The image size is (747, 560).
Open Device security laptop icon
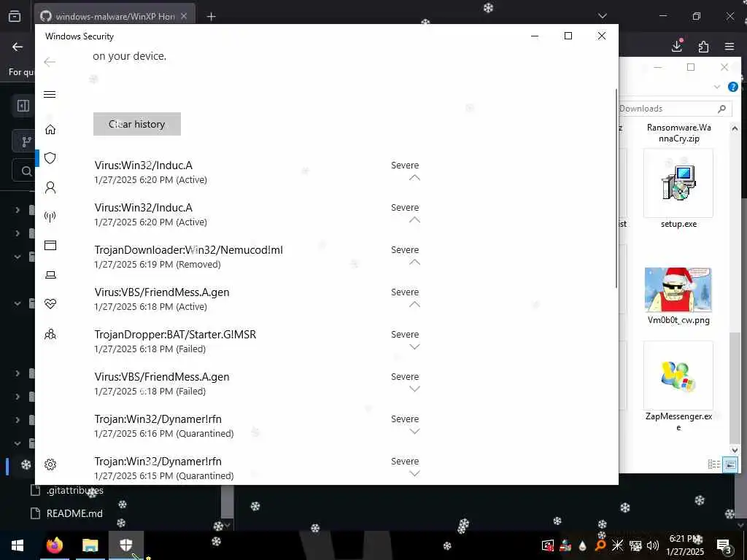tap(50, 275)
